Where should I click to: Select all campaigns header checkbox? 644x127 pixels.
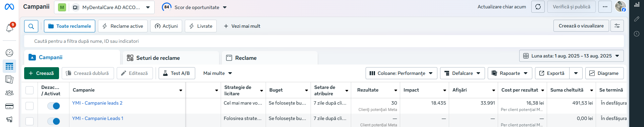(x=30, y=90)
